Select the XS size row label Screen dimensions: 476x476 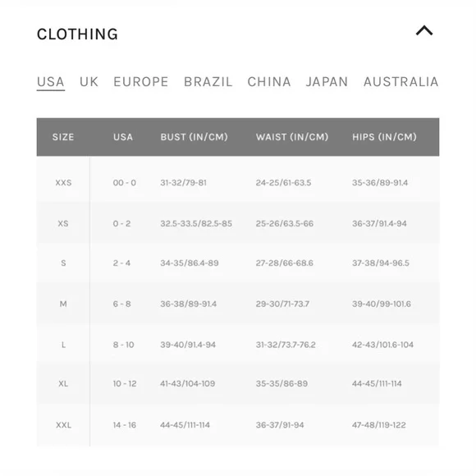[x=63, y=224]
